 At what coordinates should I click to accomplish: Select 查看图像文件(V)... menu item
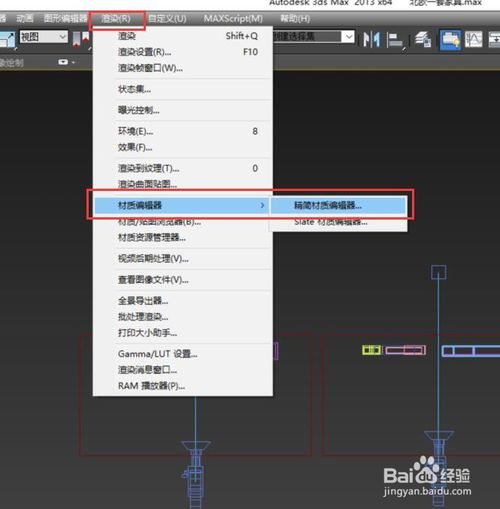click(x=183, y=280)
